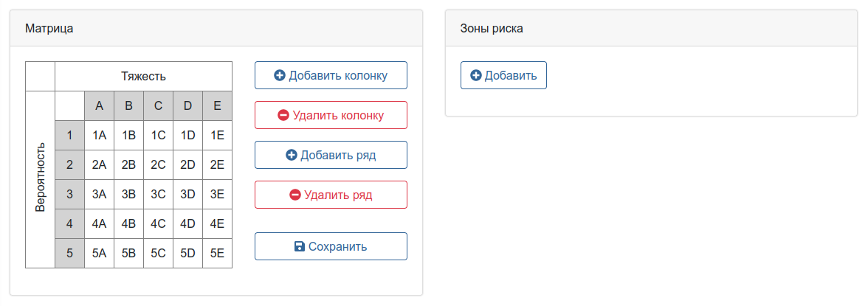Click the Вероятность vertical header
This screenshot has width=868, height=306.
[41, 179]
